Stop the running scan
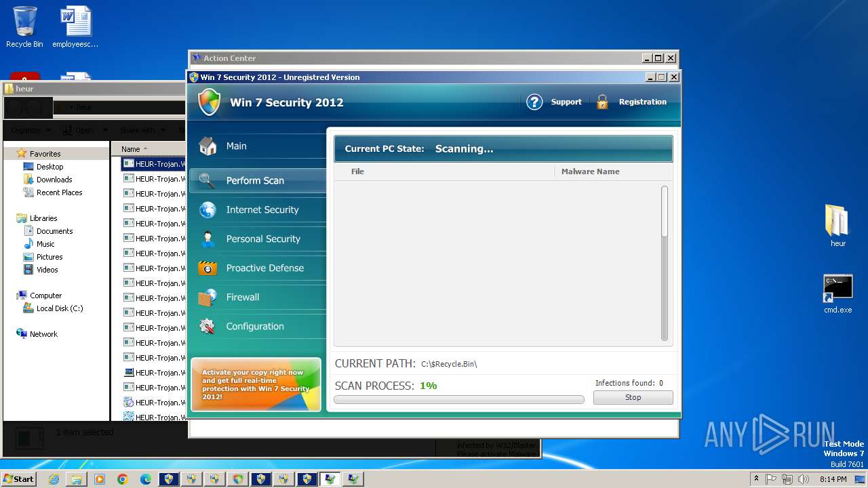 [633, 398]
